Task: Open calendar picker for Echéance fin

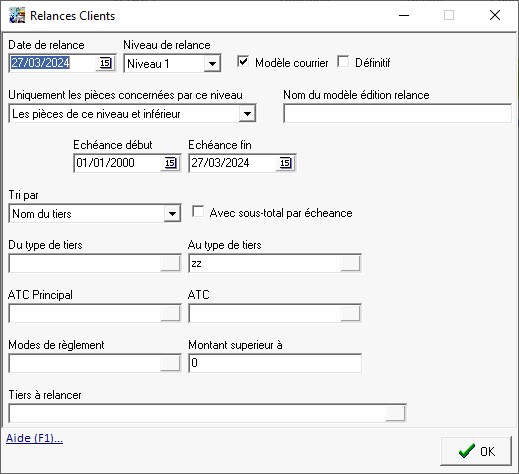Action: 285,163
